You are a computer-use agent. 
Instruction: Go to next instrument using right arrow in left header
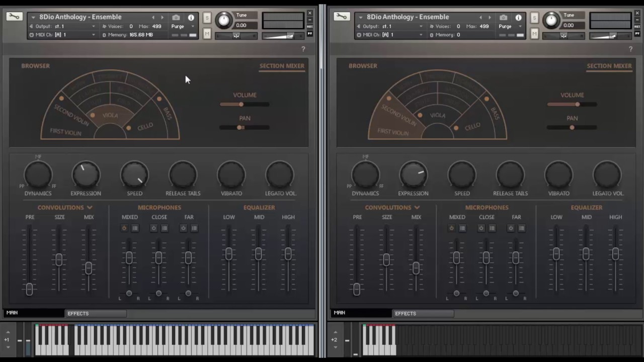click(x=162, y=18)
